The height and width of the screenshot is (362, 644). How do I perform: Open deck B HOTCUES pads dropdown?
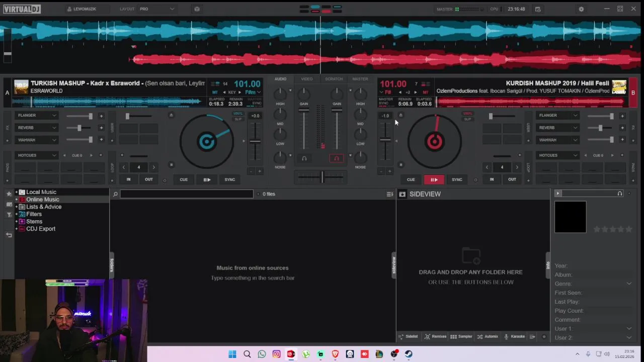[557, 155]
